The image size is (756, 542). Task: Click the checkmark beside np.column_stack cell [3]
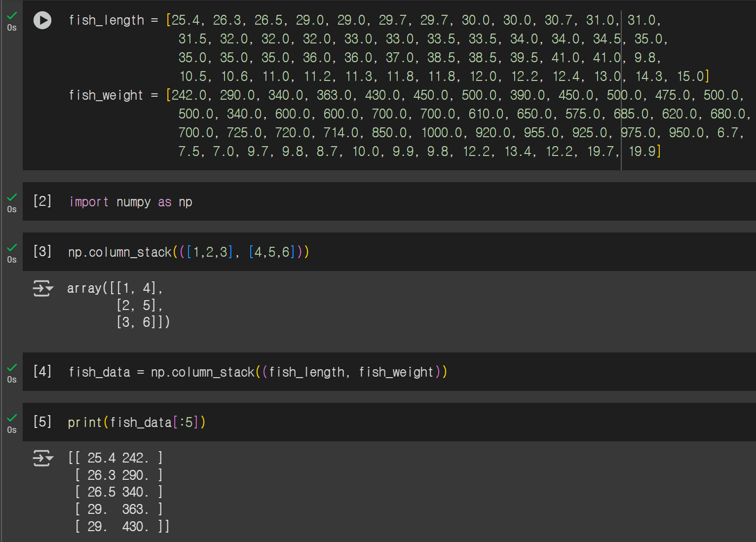coord(12,248)
